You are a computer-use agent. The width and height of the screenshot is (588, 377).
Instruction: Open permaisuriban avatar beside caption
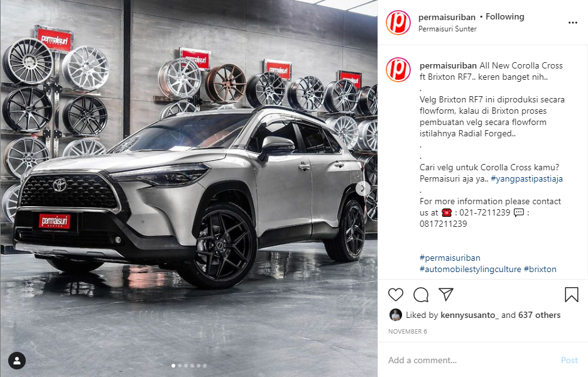(398, 70)
